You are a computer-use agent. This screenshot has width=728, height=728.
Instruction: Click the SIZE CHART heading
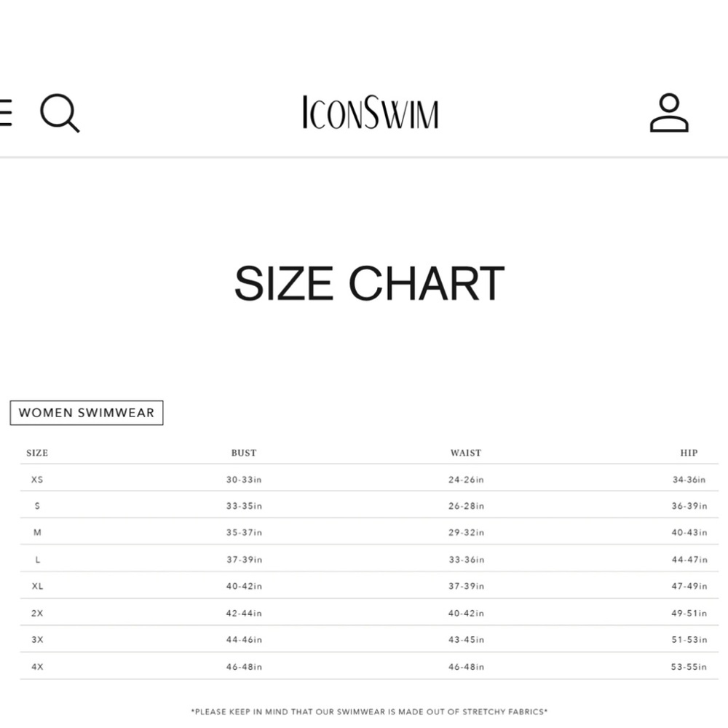point(369,283)
